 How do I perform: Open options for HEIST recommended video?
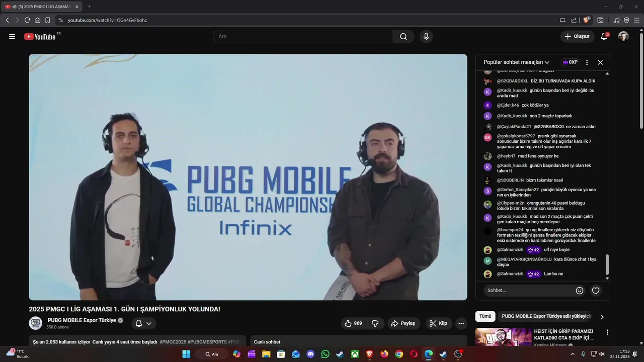(x=607, y=332)
